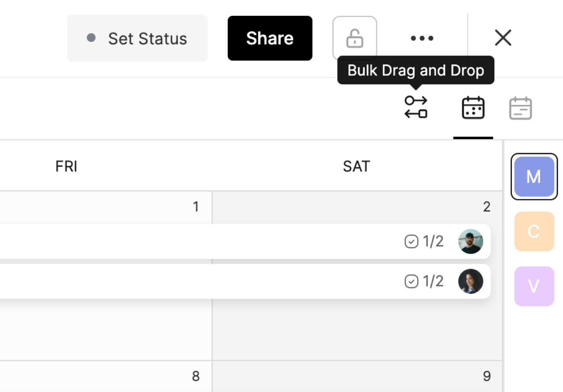Screen dimensions: 563x392
Task: Click the bearded man's avatar on first task
Action: pyautogui.click(x=470, y=241)
